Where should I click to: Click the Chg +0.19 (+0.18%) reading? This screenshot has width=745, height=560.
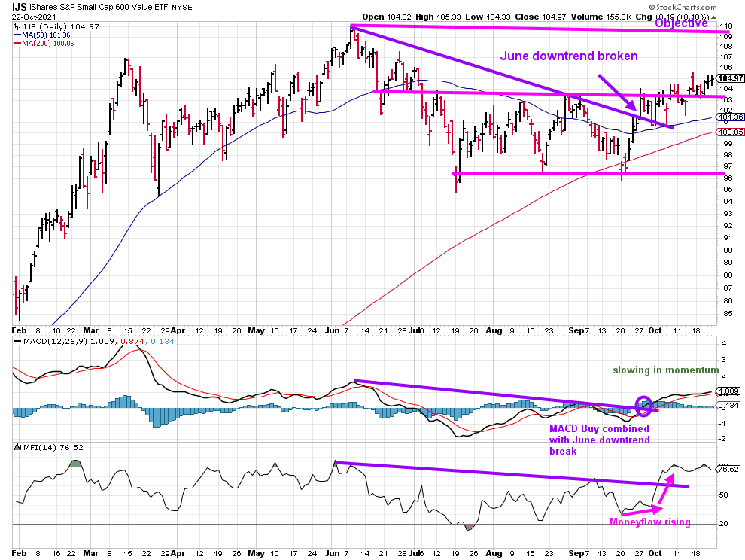[x=673, y=17]
